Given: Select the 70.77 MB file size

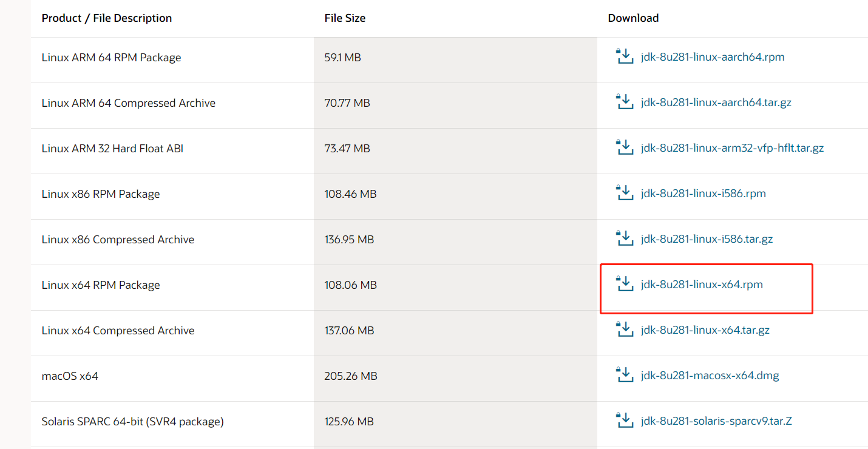Looking at the screenshot, I should click(x=347, y=103).
